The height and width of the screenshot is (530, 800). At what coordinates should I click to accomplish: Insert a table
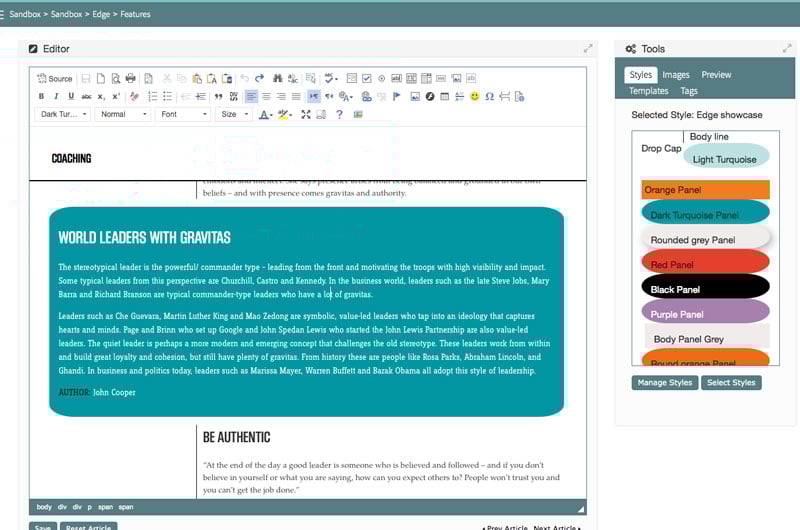pos(444,96)
